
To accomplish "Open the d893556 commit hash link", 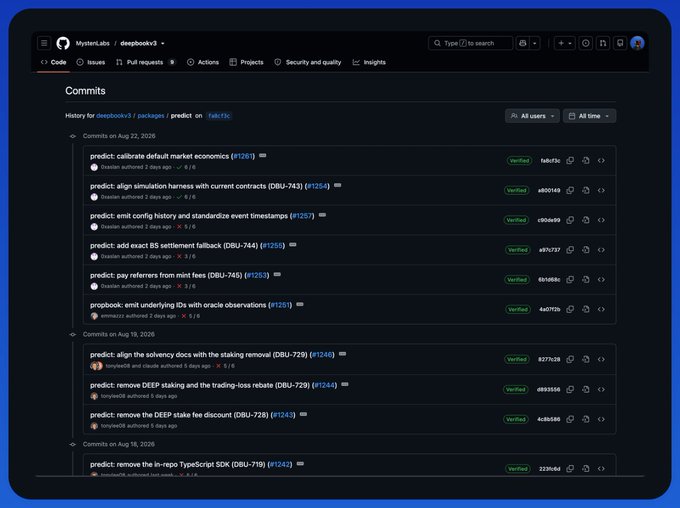I will [549, 390].
